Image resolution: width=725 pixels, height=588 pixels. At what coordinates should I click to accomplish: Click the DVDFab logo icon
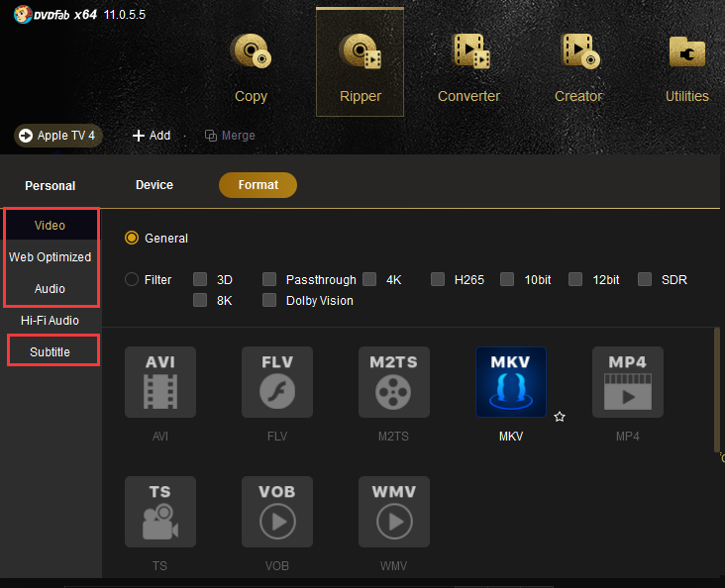pos(22,14)
